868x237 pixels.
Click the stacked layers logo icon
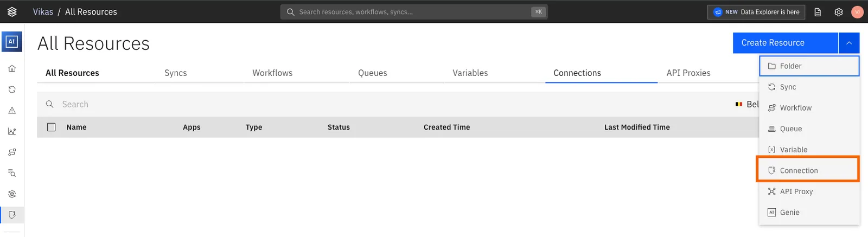tap(12, 11)
